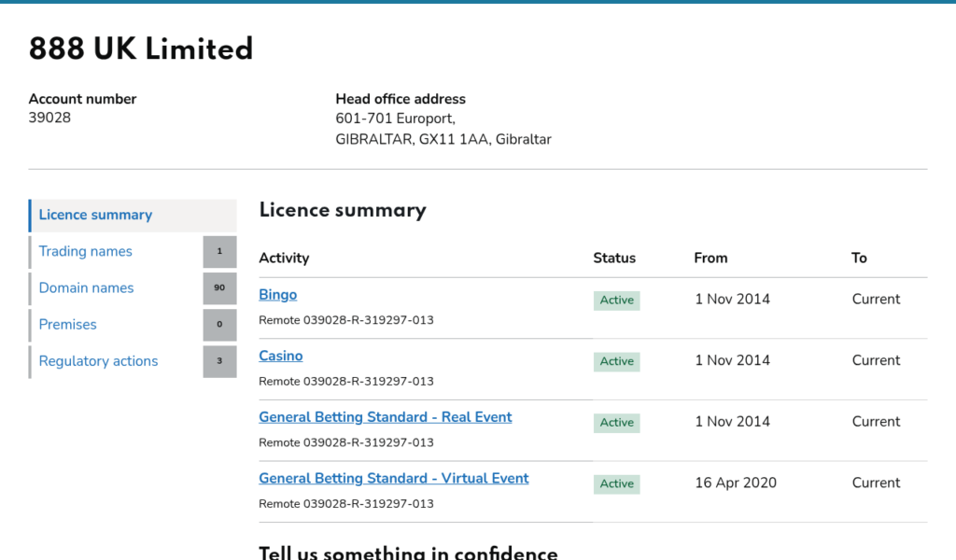Screen dimensions: 956x560
Task: Click the 601-701 Europort address line
Action: coord(395,119)
